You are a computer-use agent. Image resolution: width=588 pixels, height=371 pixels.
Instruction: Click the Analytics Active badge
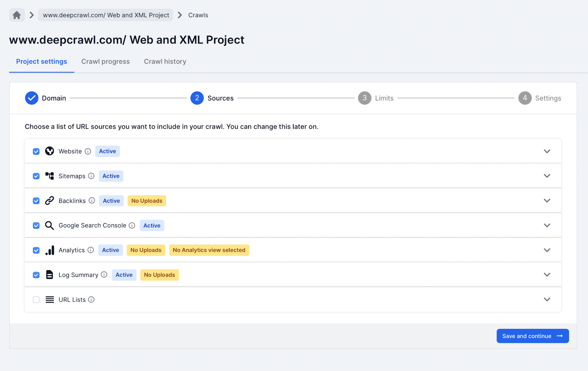111,250
